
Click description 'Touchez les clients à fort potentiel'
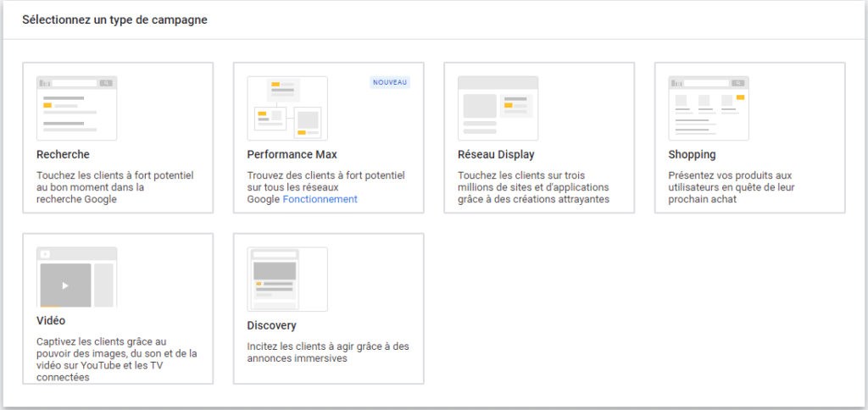[115, 187]
